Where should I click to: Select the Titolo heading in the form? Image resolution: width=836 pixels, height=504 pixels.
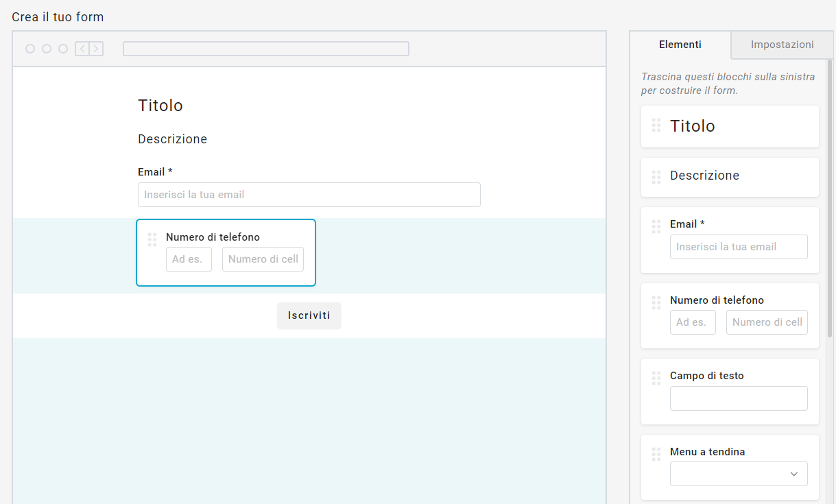click(x=160, y=106)
